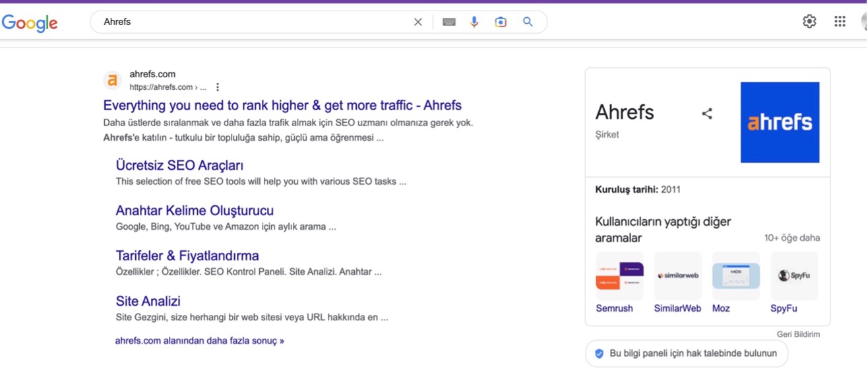This screenshot has width=868, height=379.
Task: Open search by image camera icon
Action: (x=501, y=22)
